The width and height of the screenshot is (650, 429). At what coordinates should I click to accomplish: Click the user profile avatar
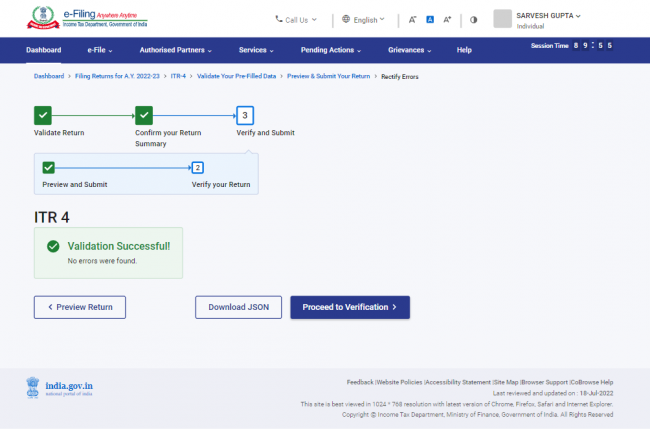pyautogui.click(x=503, y=19)
